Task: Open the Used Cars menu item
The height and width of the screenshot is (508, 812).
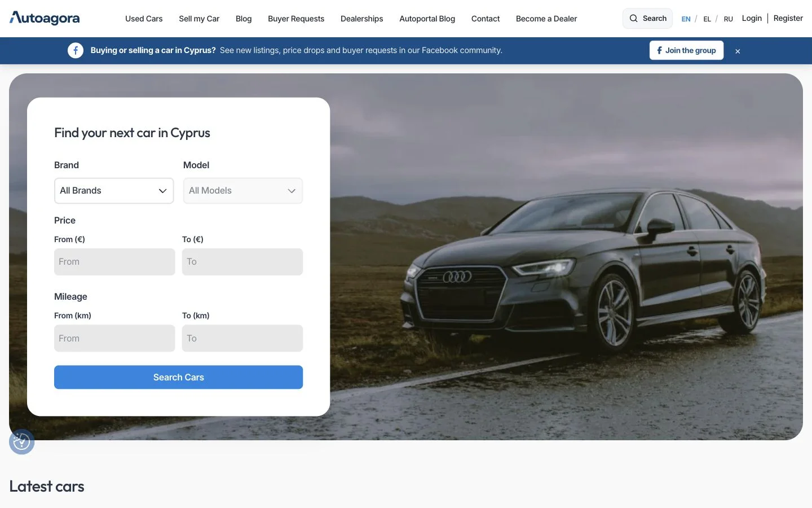Action: 144,19
